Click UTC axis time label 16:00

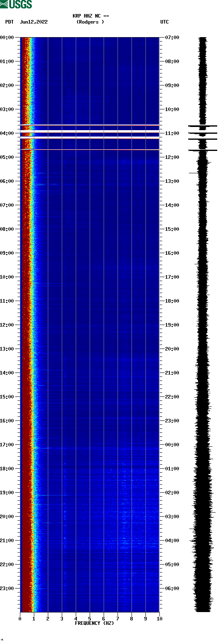(x=172, y=253)
